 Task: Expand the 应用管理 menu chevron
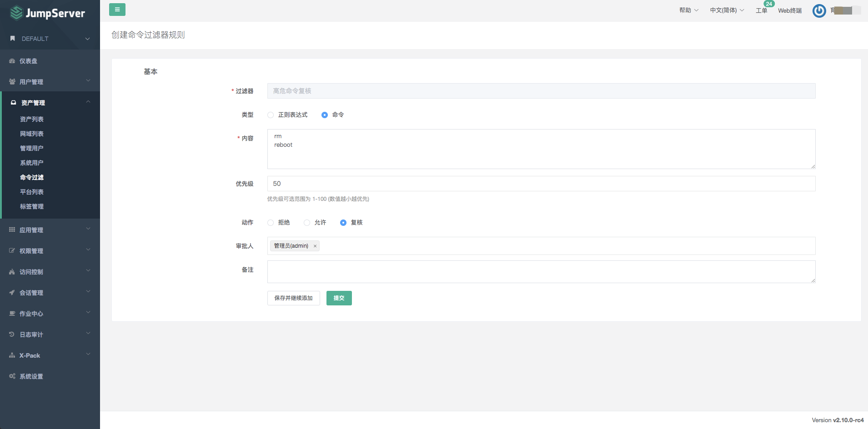pyautogui.click(x=88, y=229)
